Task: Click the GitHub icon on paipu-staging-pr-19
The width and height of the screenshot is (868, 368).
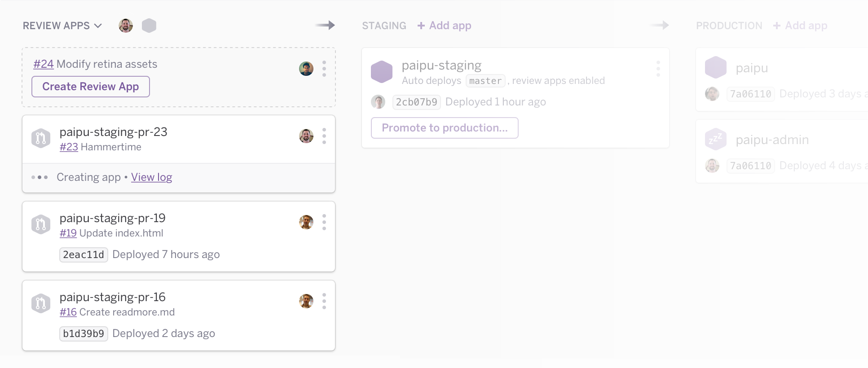Action: tap(41, 224)
